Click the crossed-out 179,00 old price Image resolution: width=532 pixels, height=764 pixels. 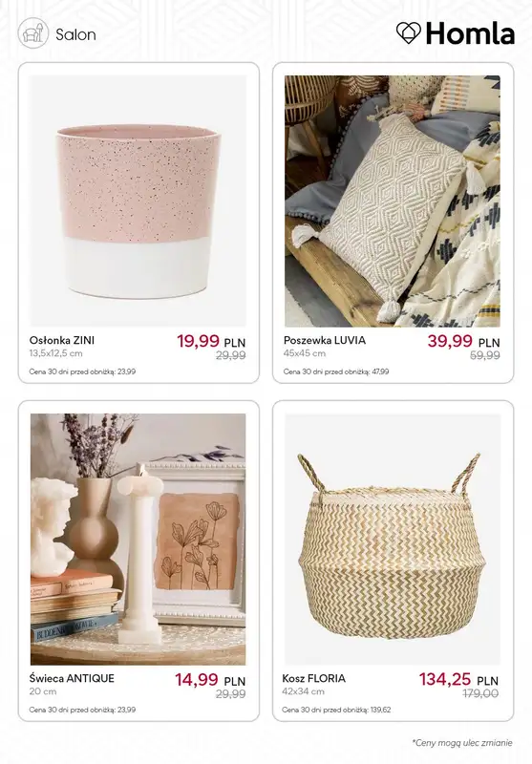coord(479,693)
